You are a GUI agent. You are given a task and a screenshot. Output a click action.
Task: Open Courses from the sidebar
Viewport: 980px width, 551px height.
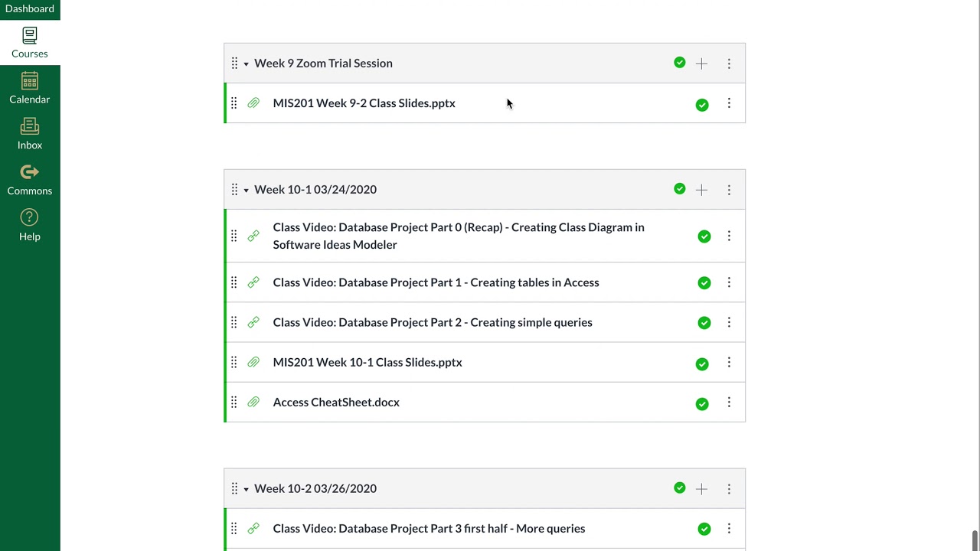(x=30, y=43)
